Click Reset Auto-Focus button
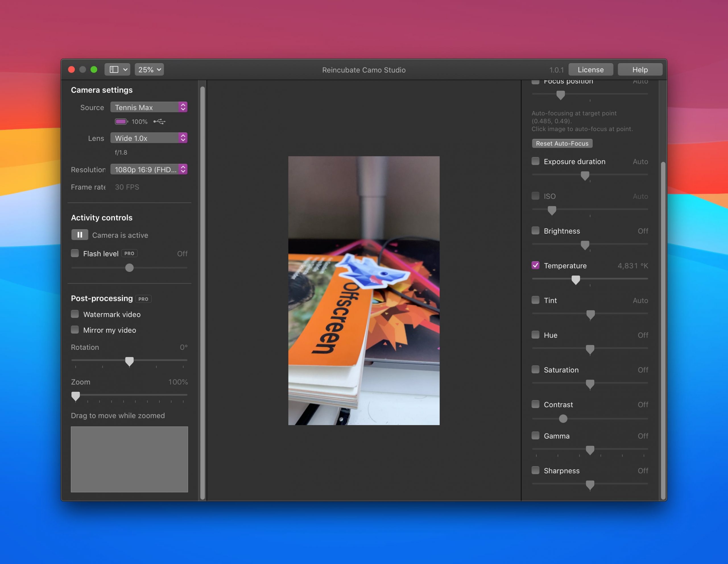This screenshot has width=728, height=564. (562, 143)
